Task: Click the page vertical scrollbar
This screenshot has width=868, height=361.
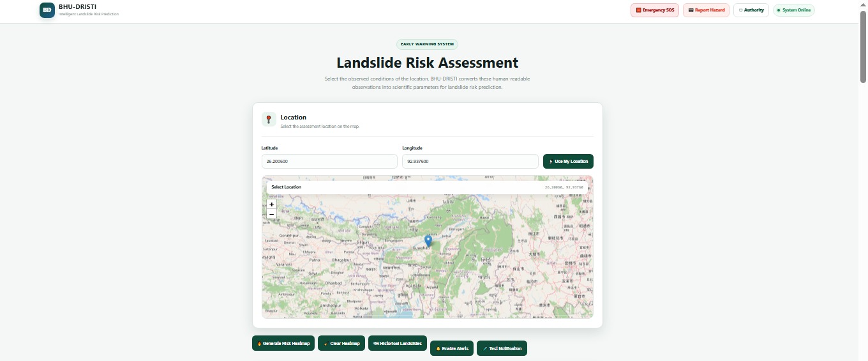Action: 863,180
